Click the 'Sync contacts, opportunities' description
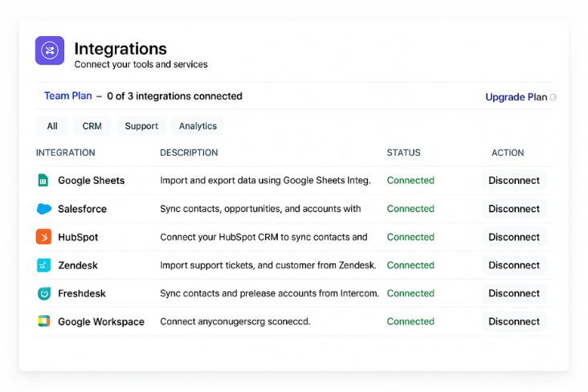Image resolution: width=588 pixels, height=392 pixels. [260, 209]
